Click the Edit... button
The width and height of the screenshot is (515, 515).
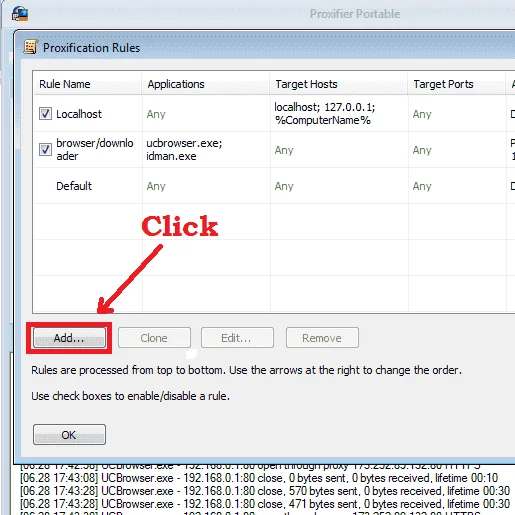pos(237,338)
